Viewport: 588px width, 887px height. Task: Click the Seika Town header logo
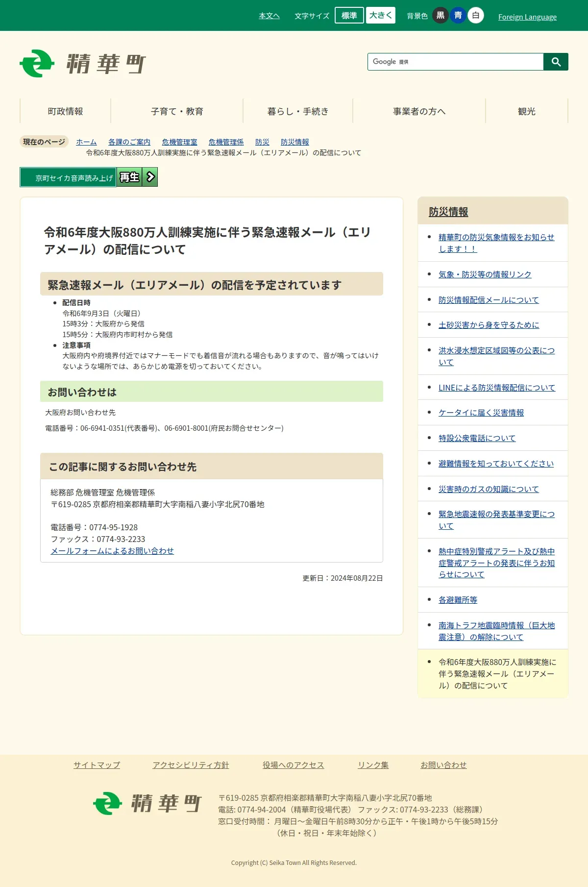[83, 63]
